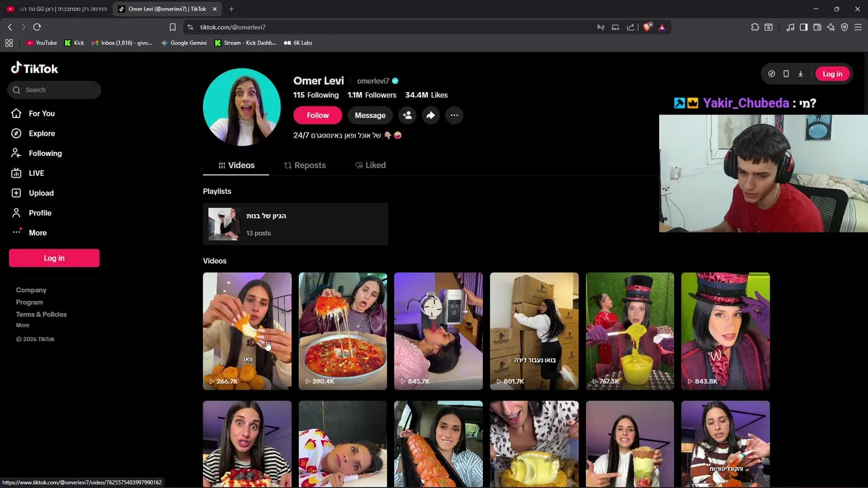Click the TikTok logo
868x488 pixels.
35,68
